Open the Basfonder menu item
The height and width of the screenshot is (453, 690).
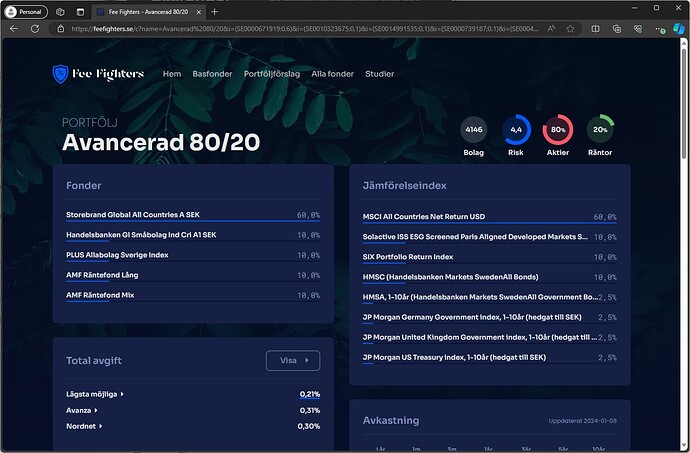pyautogui.click(x=212, y=74)
